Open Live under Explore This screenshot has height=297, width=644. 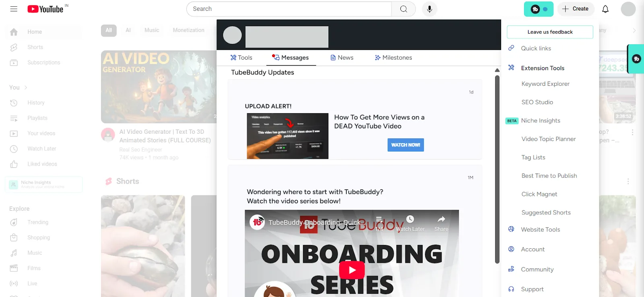pos(43,283)
